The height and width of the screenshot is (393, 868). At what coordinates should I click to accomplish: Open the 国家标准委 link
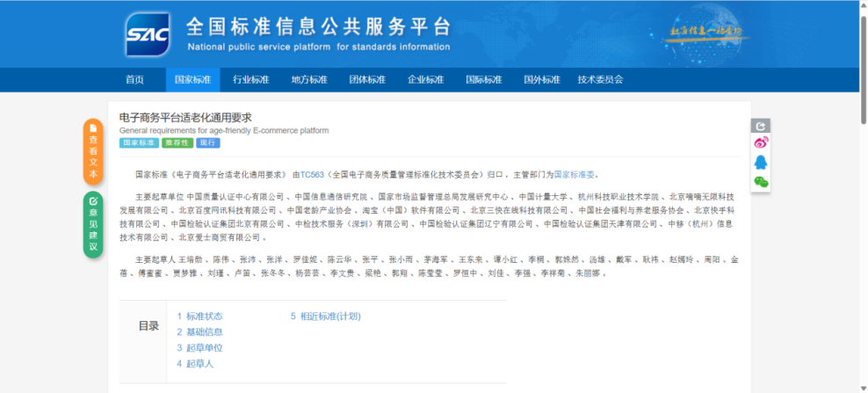click(x=574, y=175)
